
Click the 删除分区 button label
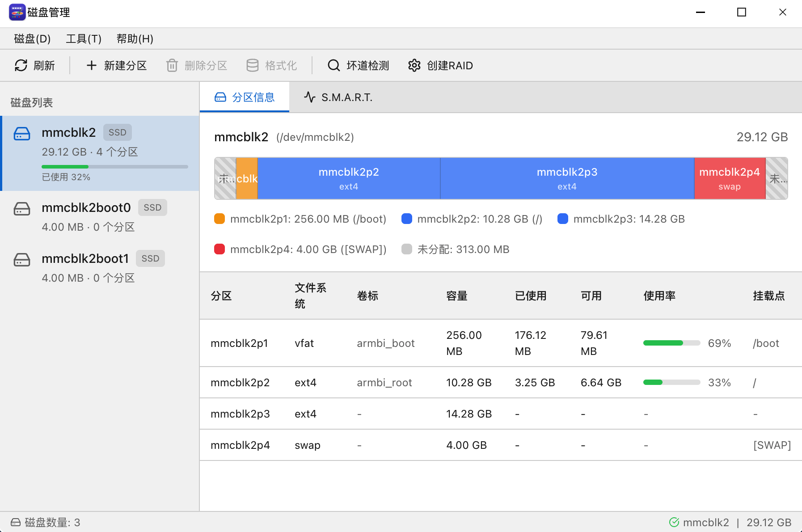pyautogui.click(x=206, y=66)
